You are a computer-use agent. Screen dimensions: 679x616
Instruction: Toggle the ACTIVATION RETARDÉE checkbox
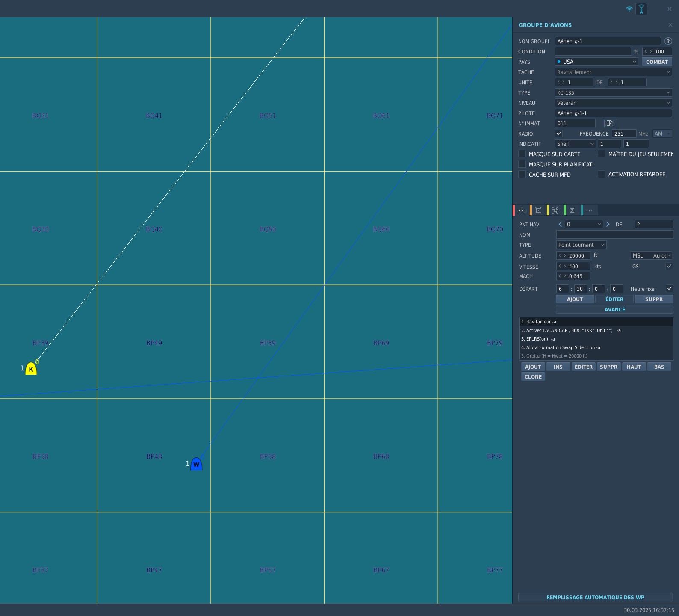(x=602, y=174)
